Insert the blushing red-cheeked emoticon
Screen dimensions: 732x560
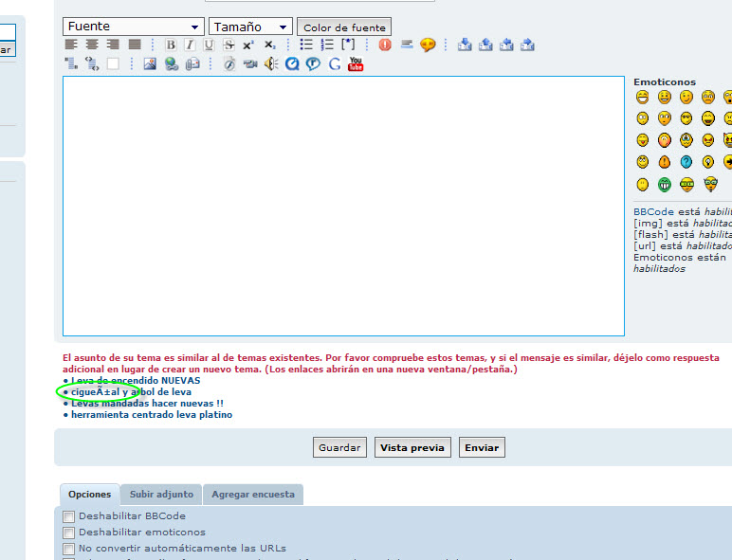[x=665, y=139]
